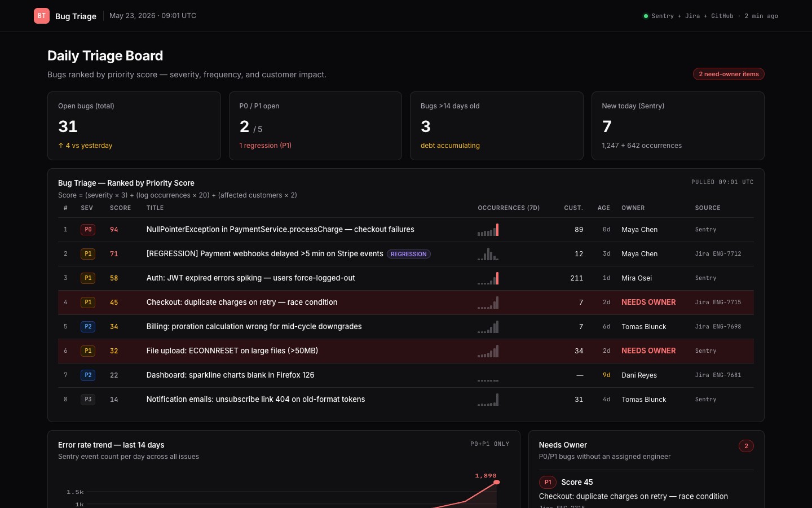
Task: Open Notification emails unsubscribe link bug
Action: pyautogui.click(x=255, y=399)
